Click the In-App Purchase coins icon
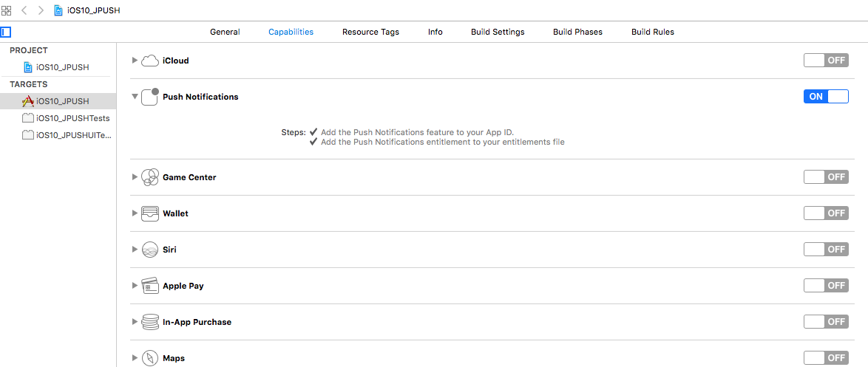868x367 pixels. pos(150,322)
